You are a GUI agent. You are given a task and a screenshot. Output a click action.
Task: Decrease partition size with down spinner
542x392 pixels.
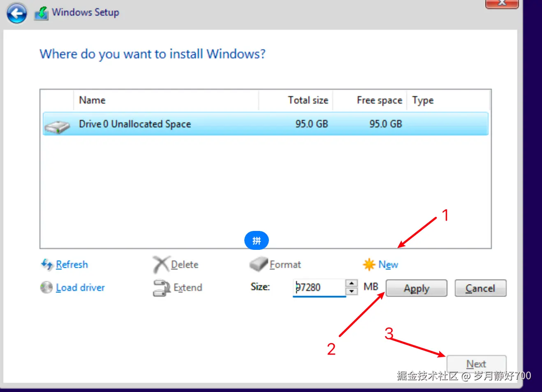click(x=352, y=291)
